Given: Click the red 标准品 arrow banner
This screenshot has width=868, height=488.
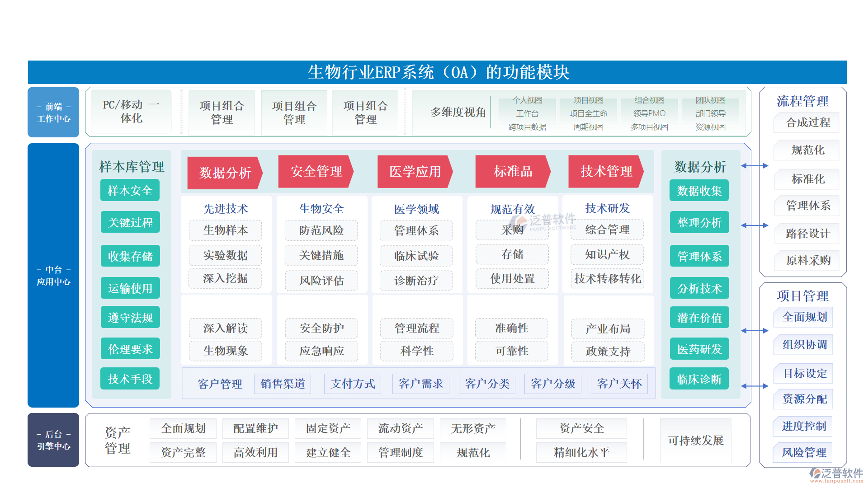Looking at the screenshot, I should point(513,171).
